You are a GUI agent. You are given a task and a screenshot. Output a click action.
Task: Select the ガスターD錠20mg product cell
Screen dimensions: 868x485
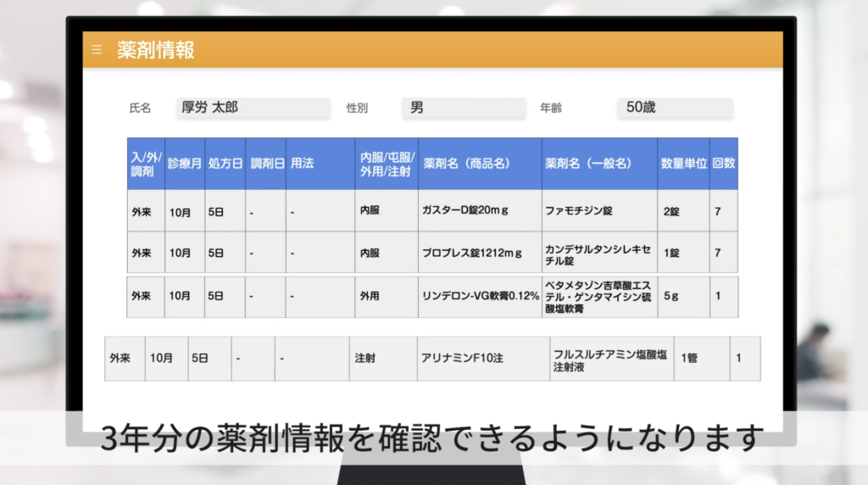tap(481, 210)
